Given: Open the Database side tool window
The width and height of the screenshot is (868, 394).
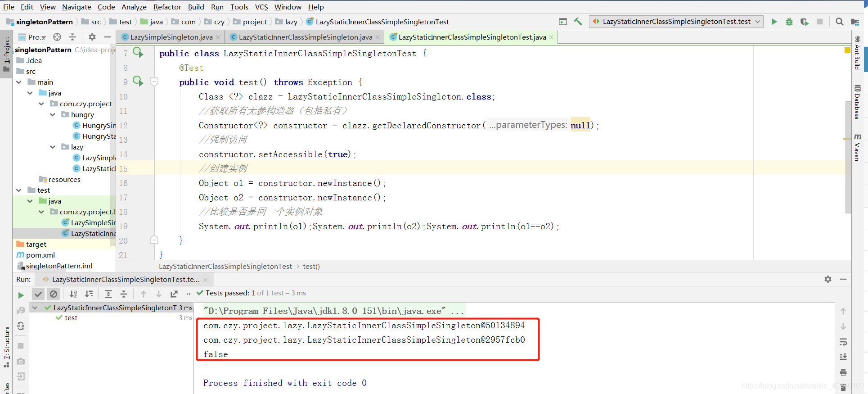Looking at the screenshot, I should pos(857,102).
